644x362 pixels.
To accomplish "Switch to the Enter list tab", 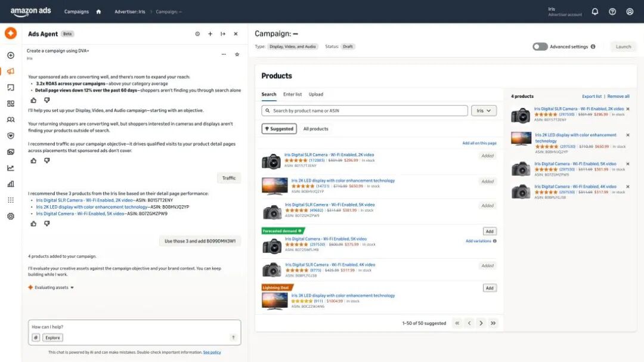I will tap(292, 94).
